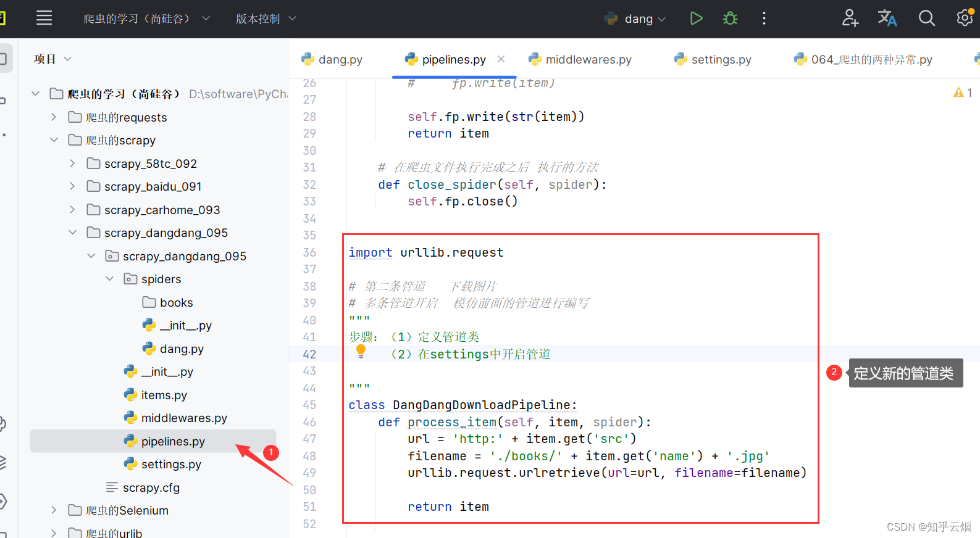Select pipelines.py in the project tree

(153, 441)
